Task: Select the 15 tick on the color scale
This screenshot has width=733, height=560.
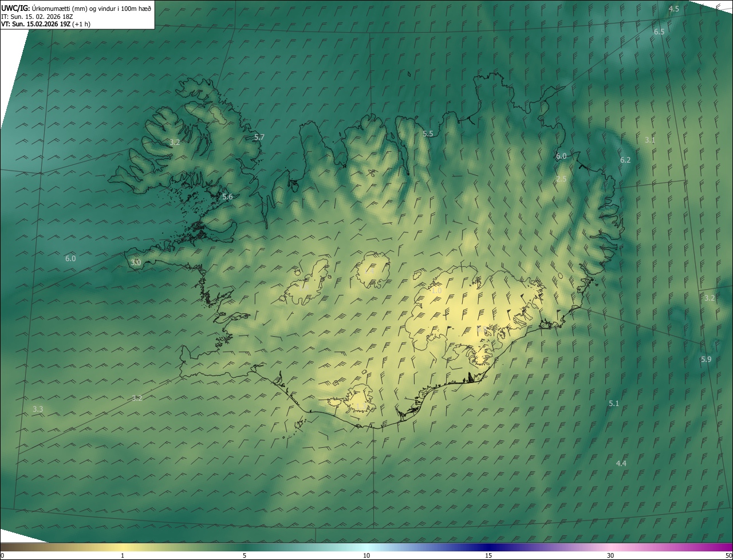Action: pyautogui.click(x=488, y=555)
